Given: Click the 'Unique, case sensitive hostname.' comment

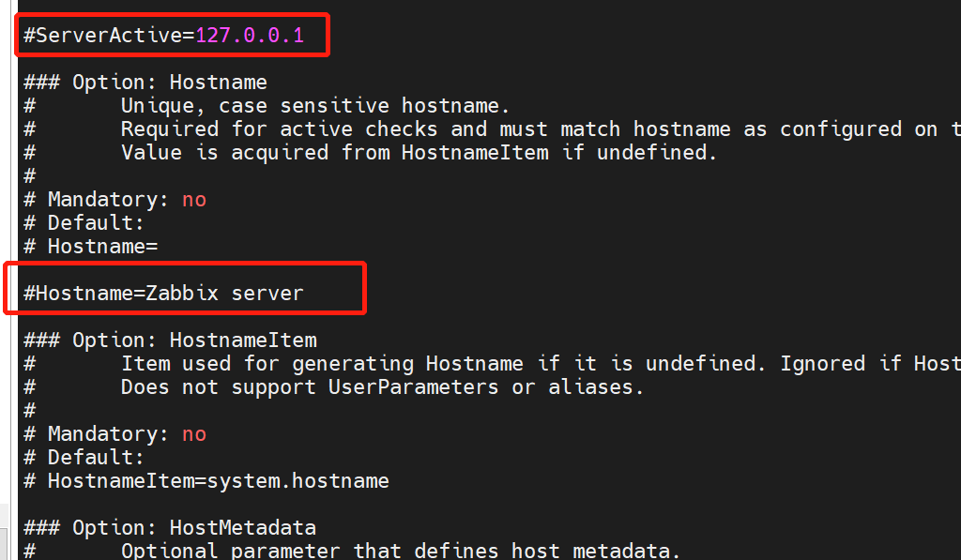Looking at the screenshot, I should pyautogui.click(x=314, y=106).
